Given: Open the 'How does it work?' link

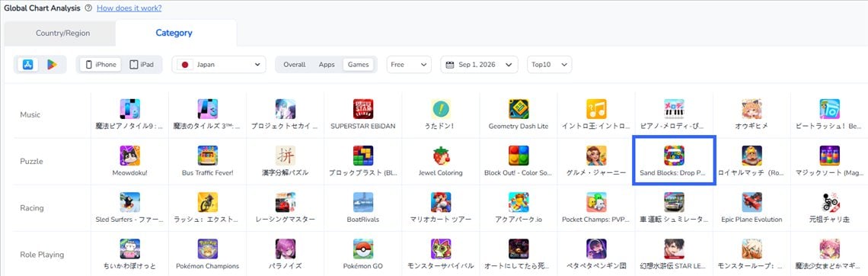Looking at the screenshot, I should (129, 8).
